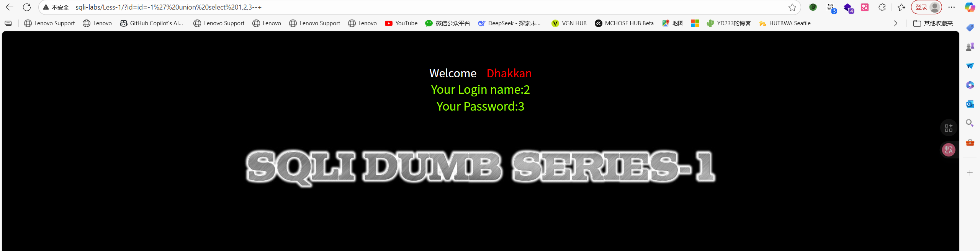Expand more bookmarks with chevron arrow
This screenshot has height=251, width=980.
(895, 23)
